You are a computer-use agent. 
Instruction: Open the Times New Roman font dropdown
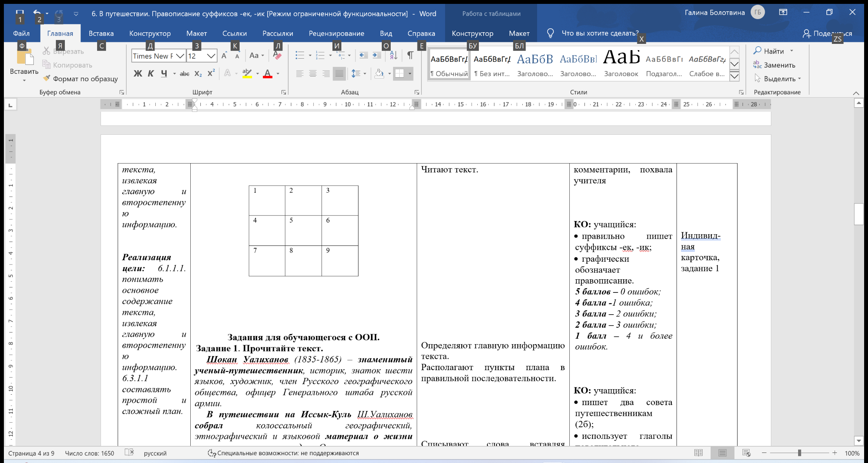pos(180,56)
